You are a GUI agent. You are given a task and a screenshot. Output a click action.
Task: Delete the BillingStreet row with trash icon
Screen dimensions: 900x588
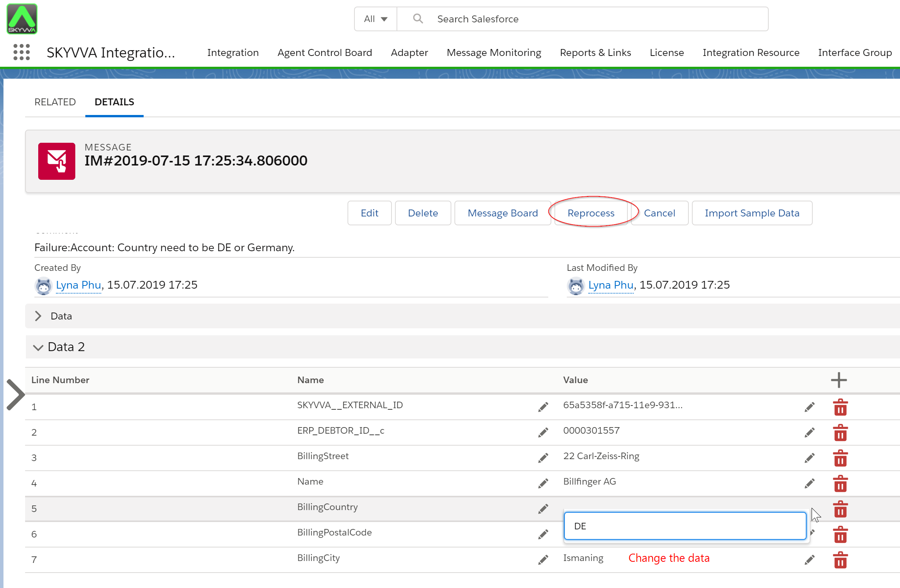[x=840, y=458]
